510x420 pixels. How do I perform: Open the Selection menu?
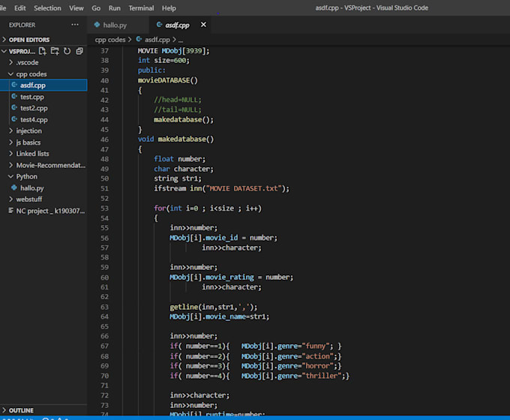click(x=47, y=8)
